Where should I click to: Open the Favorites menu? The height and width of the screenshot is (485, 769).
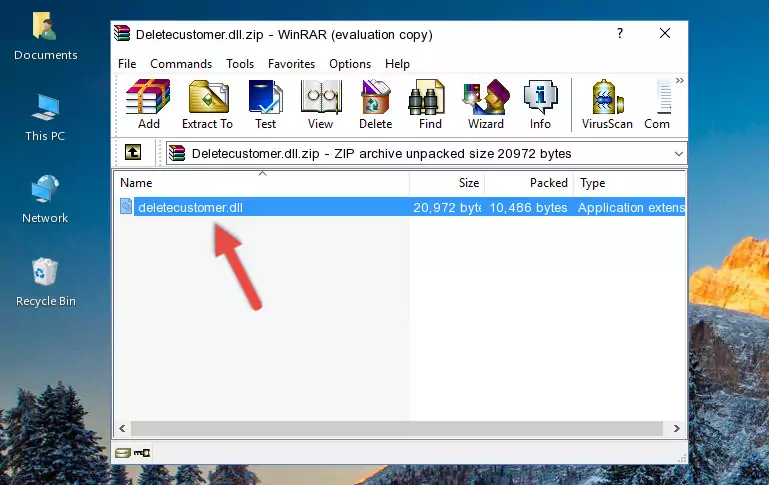click(x=291, y=64)
